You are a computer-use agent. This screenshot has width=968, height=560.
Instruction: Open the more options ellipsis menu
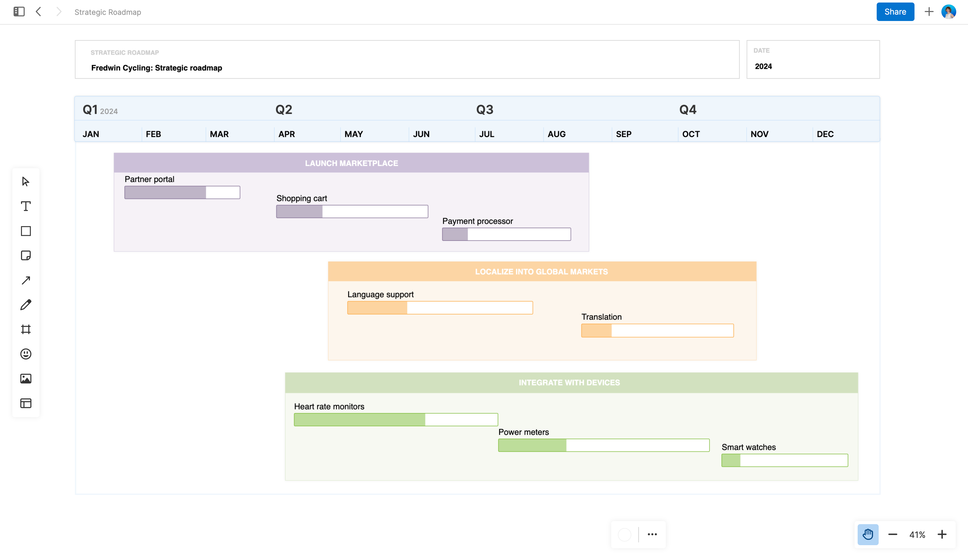(x=652, y=534)
